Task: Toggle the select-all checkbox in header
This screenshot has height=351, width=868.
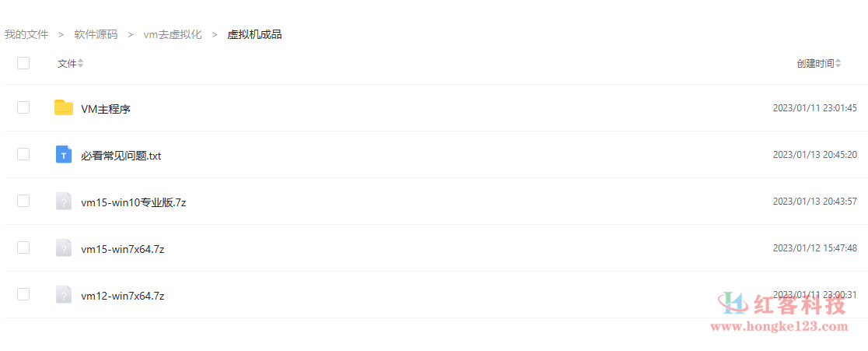Action: pyautogui.click(x=23, y=63)
